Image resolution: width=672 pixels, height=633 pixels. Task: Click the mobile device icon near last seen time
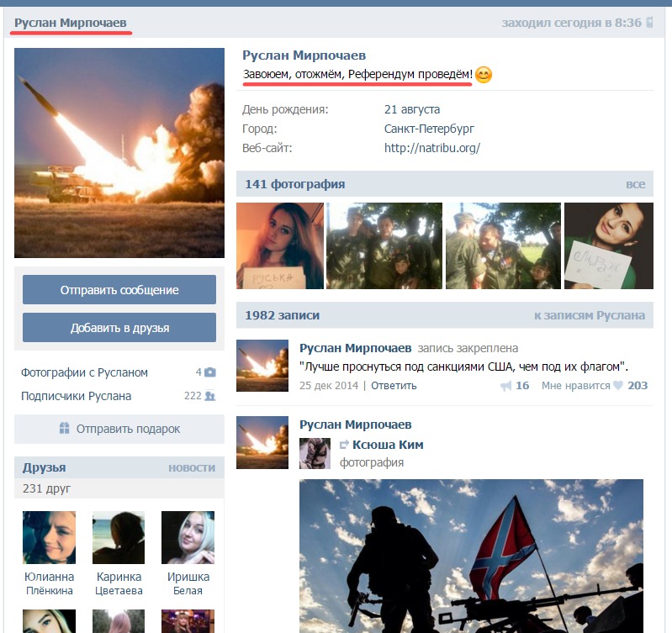[x=648, y=22]
